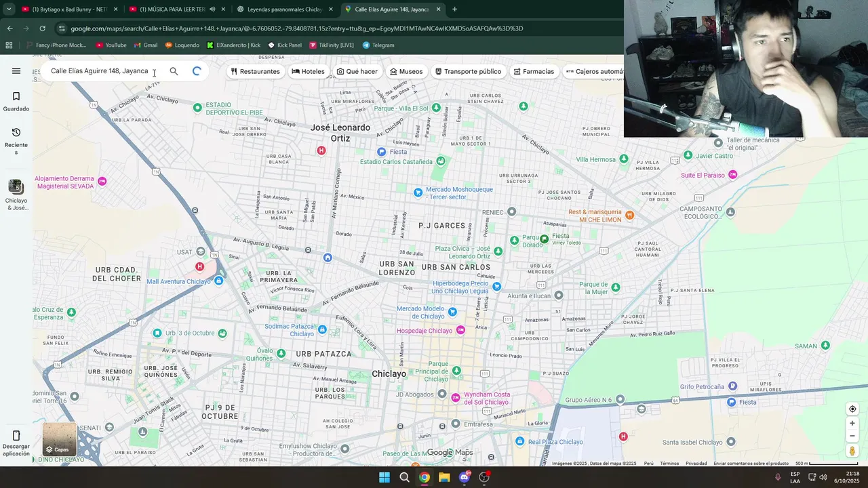Filter map by Restaurantes
Viewport: 868px width, 488px height.
pyautogui.click(x=255, y=71)
